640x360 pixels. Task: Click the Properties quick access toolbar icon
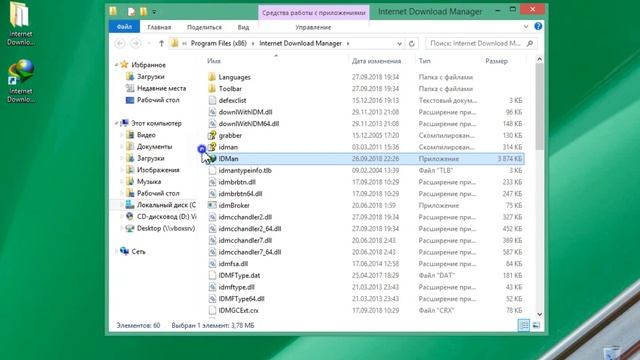tap(131, 12)
